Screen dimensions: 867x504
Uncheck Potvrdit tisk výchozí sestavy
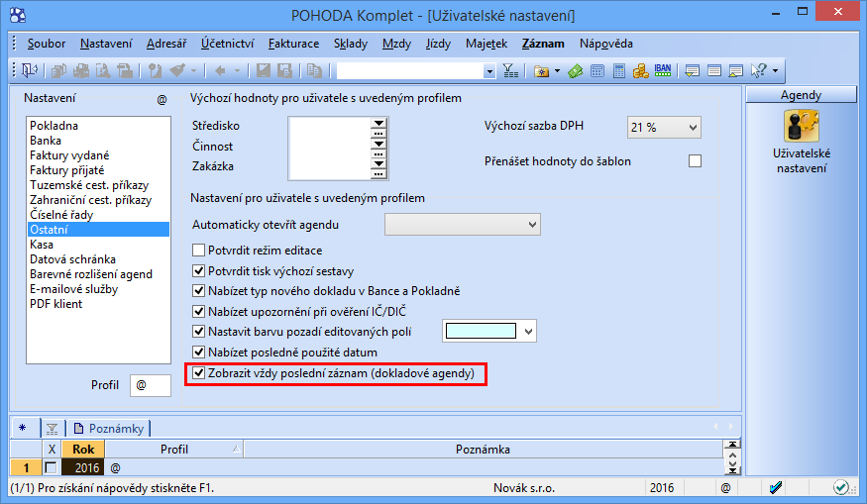(x=198, y=270)
